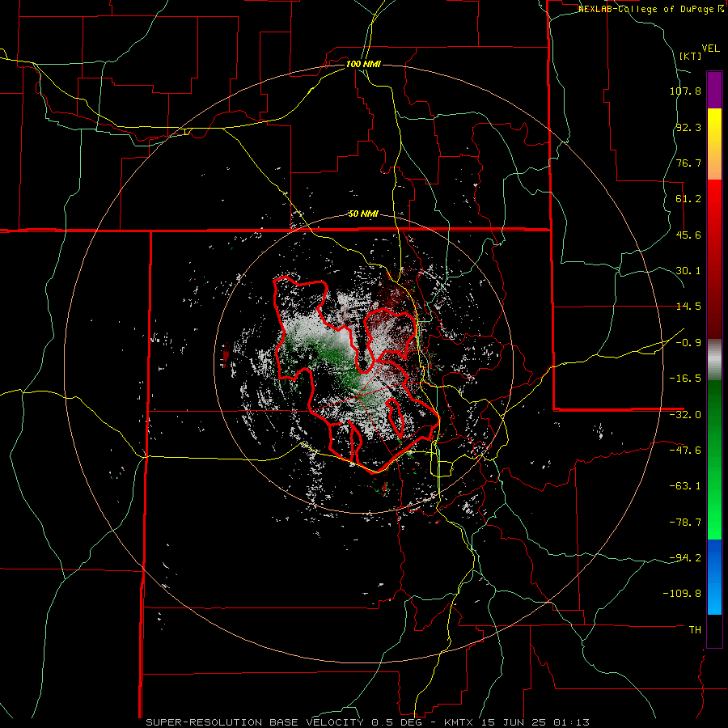Select the 76.7 scale value
Viewport: 728px width, 728px height.
click(x=688, y=163)
